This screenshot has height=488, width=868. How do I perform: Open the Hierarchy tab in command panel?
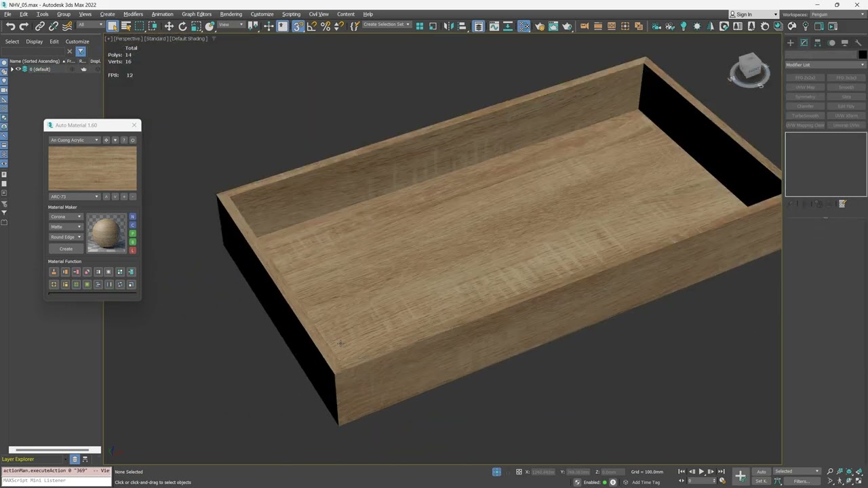tap(818, 43)
